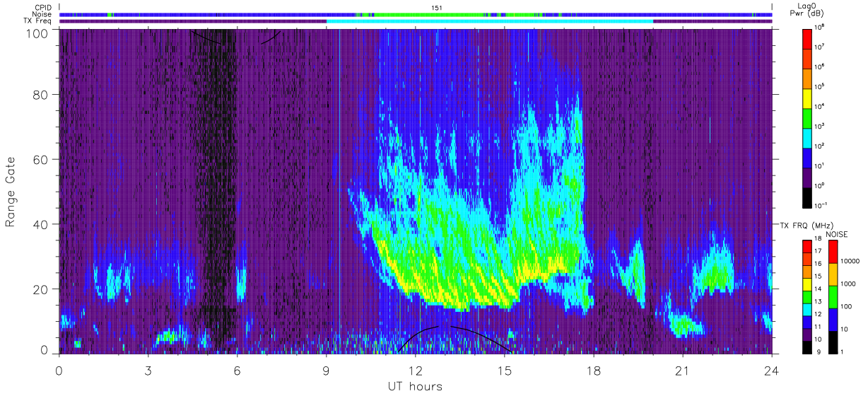Click the 10⁴ label on power scale
Screen dimensions: 868x401
click(x=819, y=106)
